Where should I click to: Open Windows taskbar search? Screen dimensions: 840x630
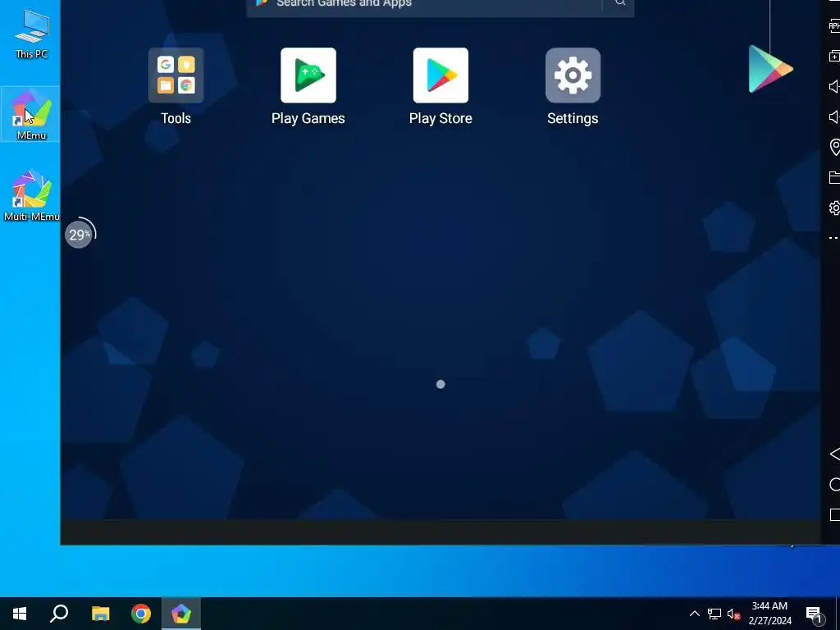[x=59, y=614]
